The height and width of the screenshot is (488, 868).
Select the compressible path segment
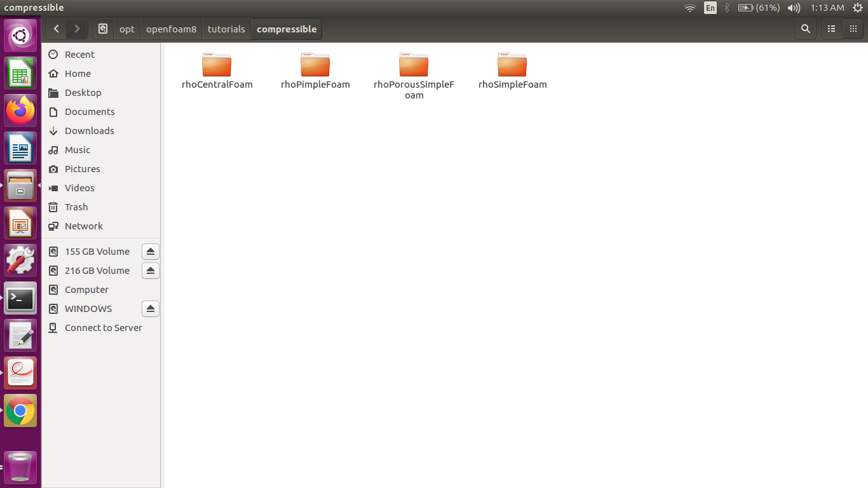pos(287,29)
